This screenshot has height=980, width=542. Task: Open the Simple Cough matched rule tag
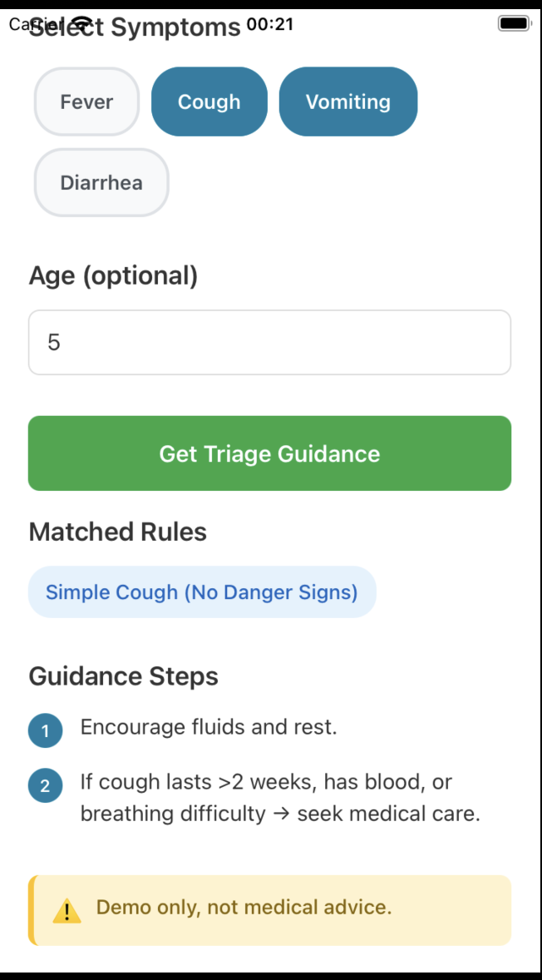pyautogui.click(x=202, y=592)
